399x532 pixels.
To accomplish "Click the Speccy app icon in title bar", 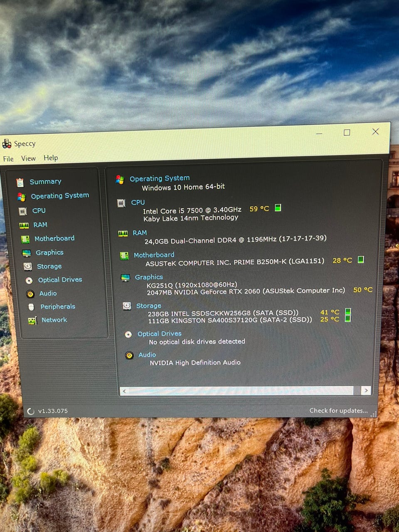I will [7, 144].
